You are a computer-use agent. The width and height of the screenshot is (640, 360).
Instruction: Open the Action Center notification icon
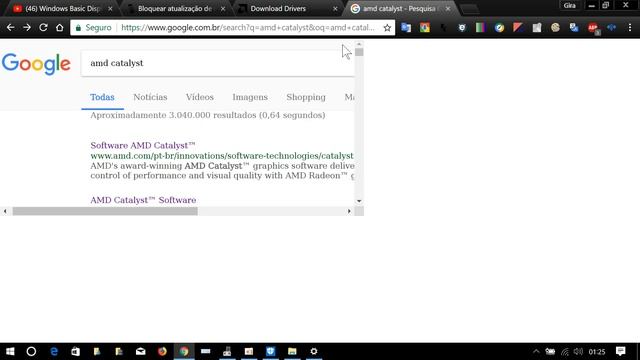coord(621,351)
